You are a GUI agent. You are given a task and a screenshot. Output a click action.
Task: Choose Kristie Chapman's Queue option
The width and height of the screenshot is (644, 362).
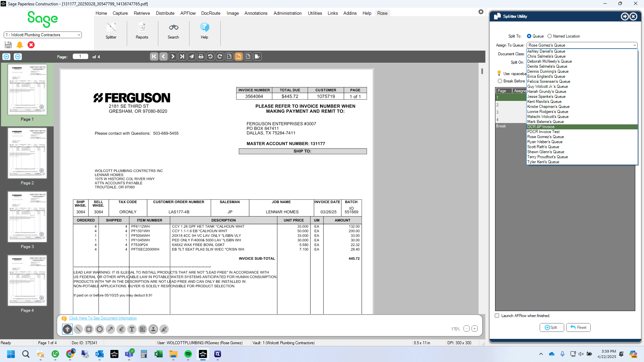point(582,107)
